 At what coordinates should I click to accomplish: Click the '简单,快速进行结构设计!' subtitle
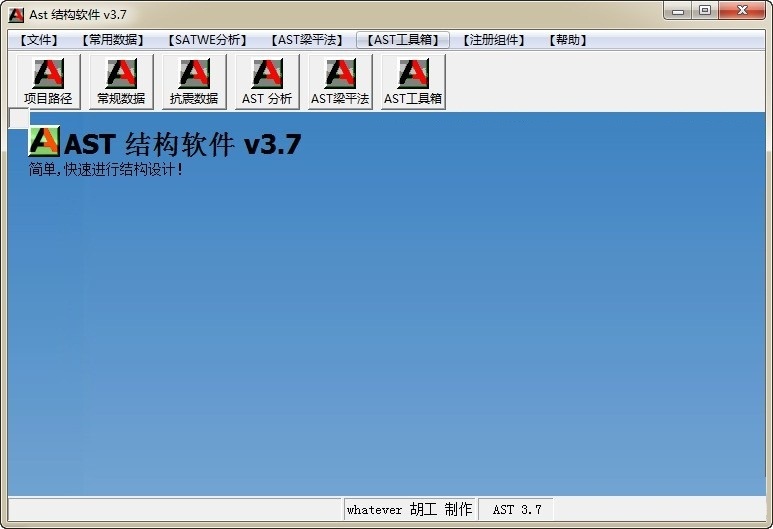pyautogui.click(x=105, y=170)
